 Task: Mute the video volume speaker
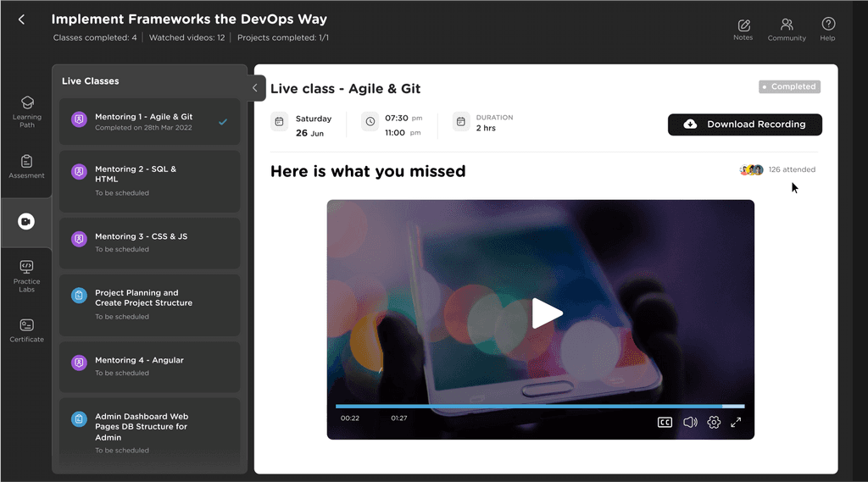coord(690,422)
